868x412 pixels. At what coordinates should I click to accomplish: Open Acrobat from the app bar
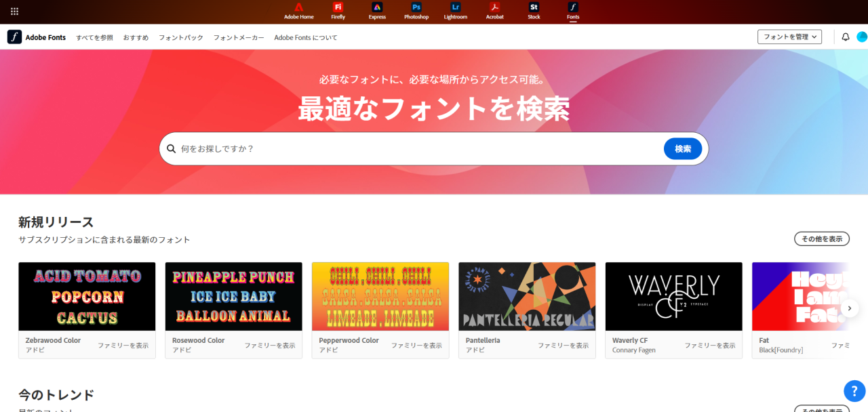click(x=495, y=12)
